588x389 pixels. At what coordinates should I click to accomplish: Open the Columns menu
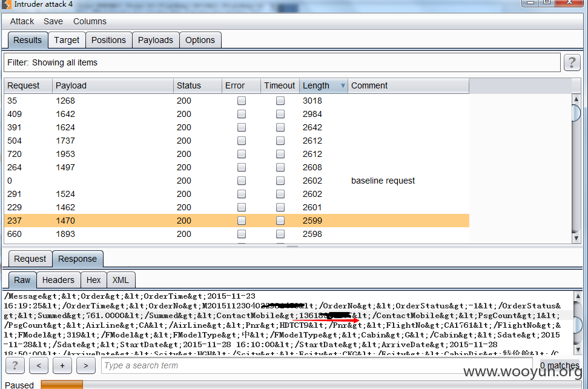[x=90, y=21]
